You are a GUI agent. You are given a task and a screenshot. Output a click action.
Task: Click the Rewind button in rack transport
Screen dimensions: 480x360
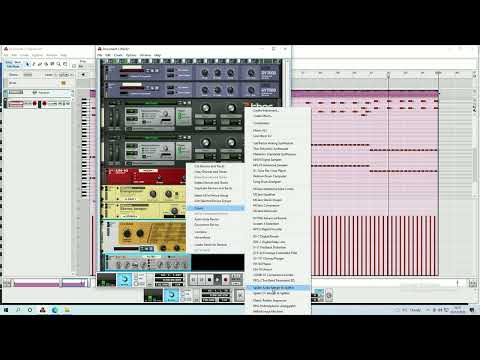[x=193, y=279]
